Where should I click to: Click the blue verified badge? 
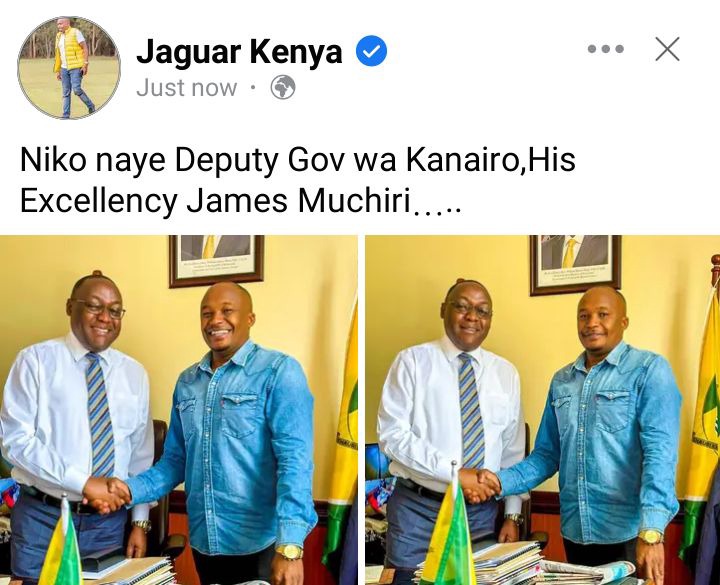coord(371,51)
